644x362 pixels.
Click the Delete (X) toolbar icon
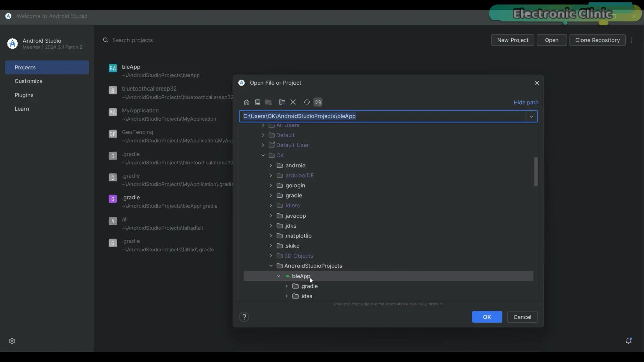[293, 102]
